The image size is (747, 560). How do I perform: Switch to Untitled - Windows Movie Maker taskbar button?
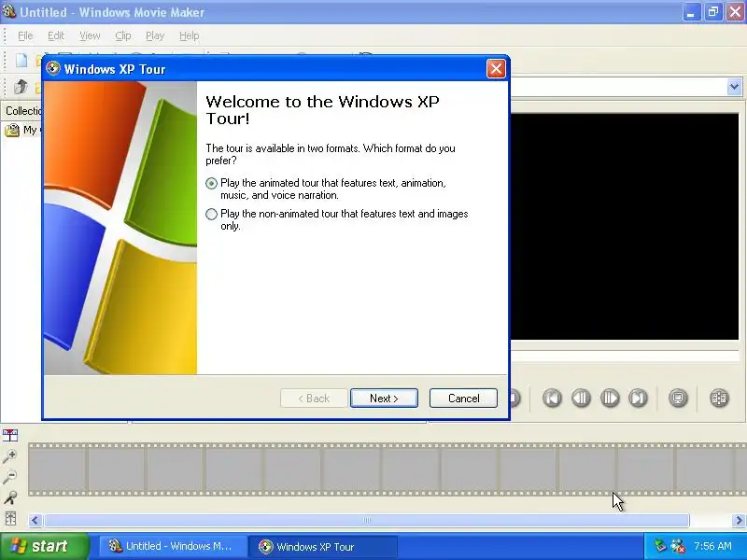[173, 546]
